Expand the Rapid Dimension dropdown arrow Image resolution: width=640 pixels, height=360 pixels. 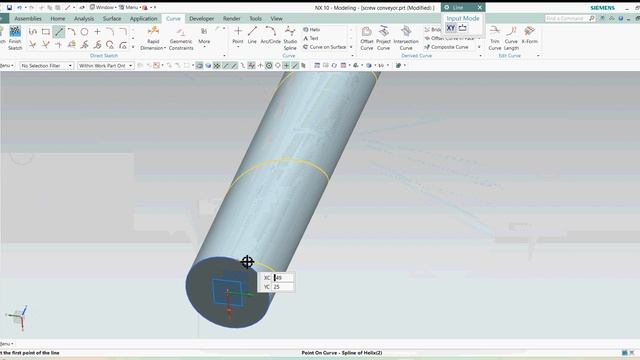click(x=164, y=48)
